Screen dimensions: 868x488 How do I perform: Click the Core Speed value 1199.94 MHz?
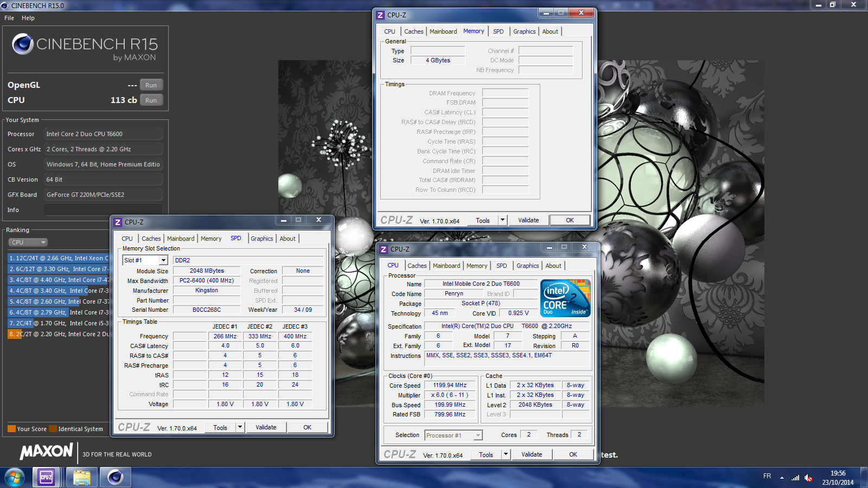click(x=450, y=386)
